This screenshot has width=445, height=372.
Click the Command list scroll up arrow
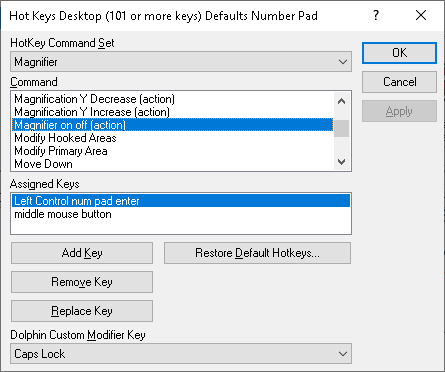[342, 101]
